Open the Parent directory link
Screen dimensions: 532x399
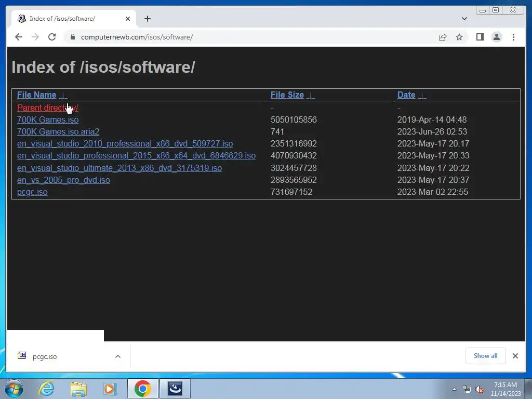[x=47, y=108]
